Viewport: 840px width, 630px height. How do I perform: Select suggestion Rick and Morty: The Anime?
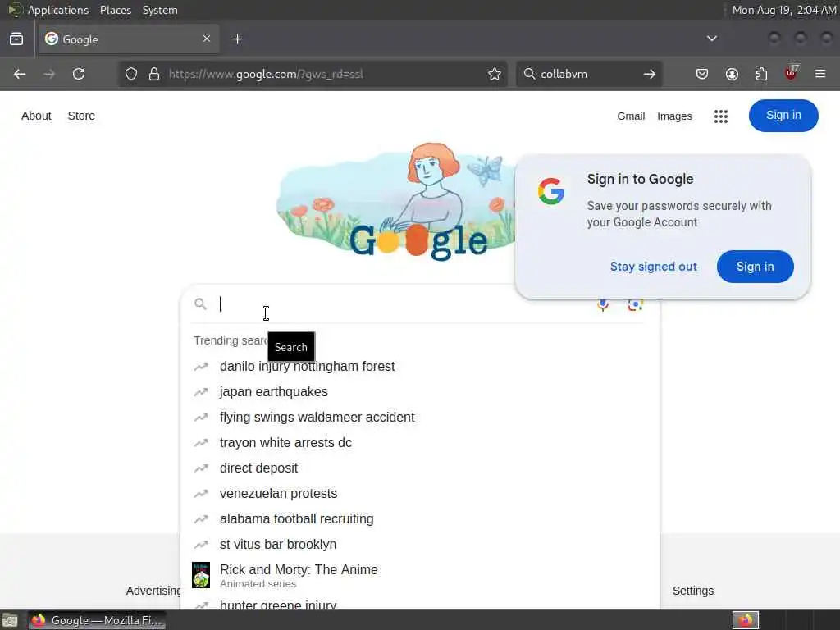(x=420, y=575)
